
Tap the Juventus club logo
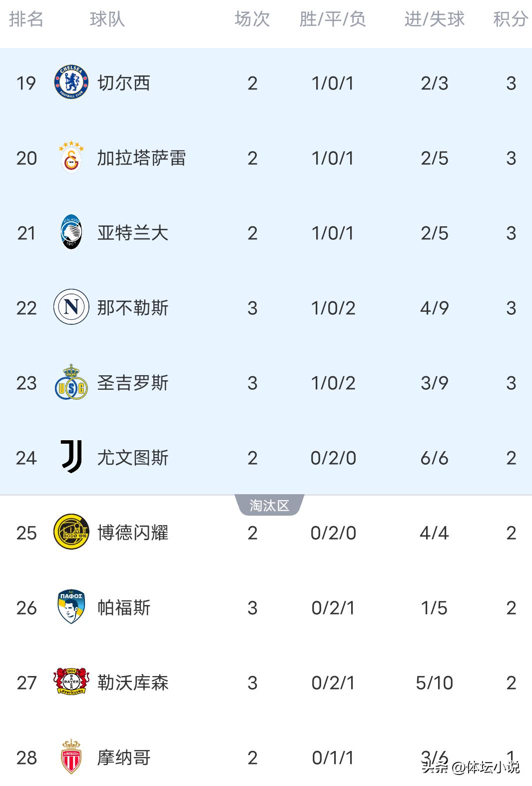71,457
